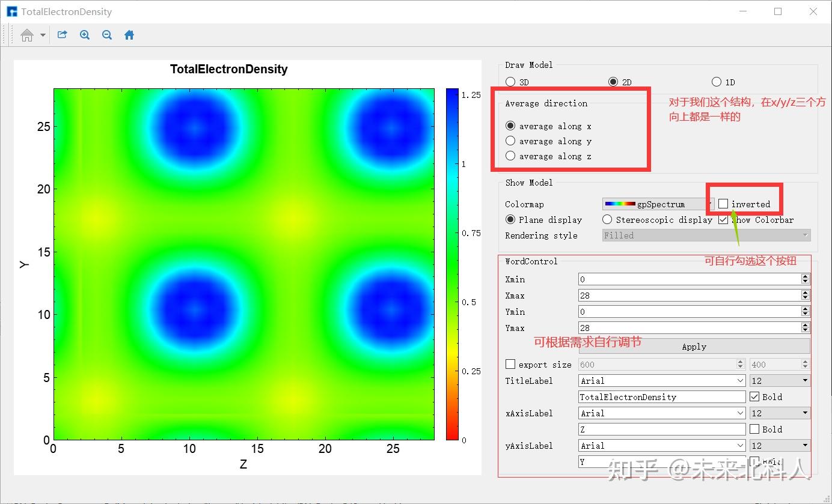Screen dimensions: 832x504
Task: Click the export/share toolbar icon
Action: point(62,35)
